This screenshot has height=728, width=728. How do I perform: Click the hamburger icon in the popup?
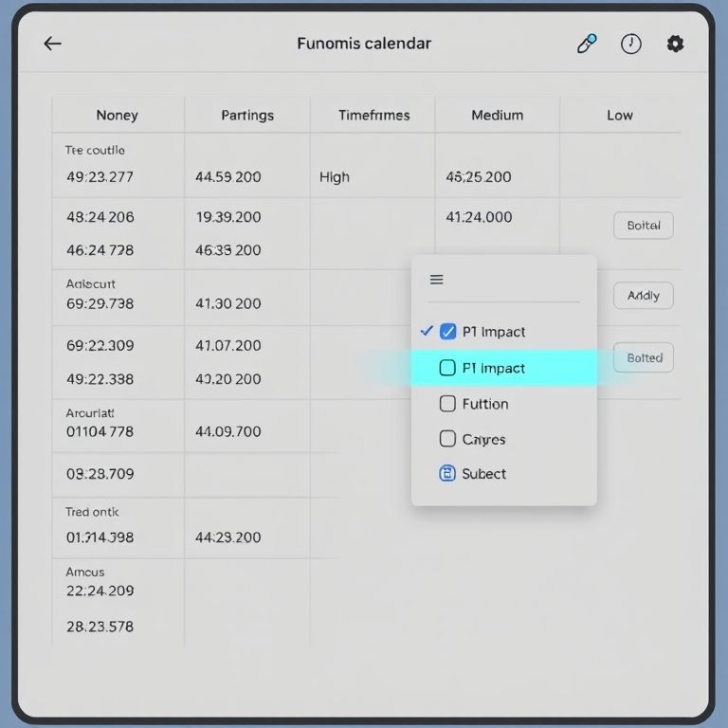437,280
